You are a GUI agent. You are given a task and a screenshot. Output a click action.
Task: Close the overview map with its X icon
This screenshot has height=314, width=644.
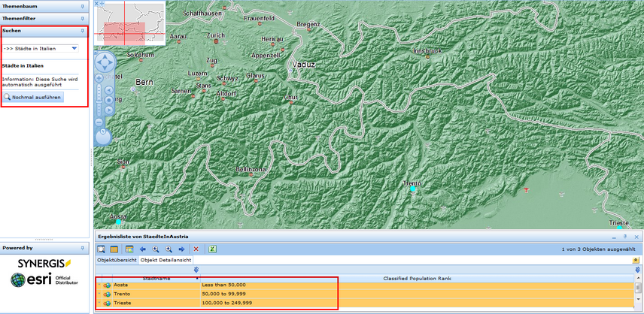96,3
